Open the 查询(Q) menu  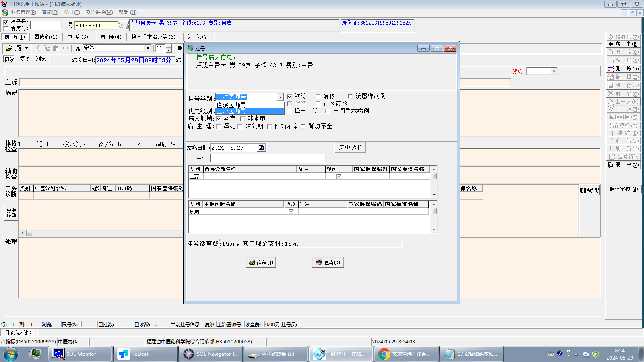pyautogui.click(x=50, y=12)
